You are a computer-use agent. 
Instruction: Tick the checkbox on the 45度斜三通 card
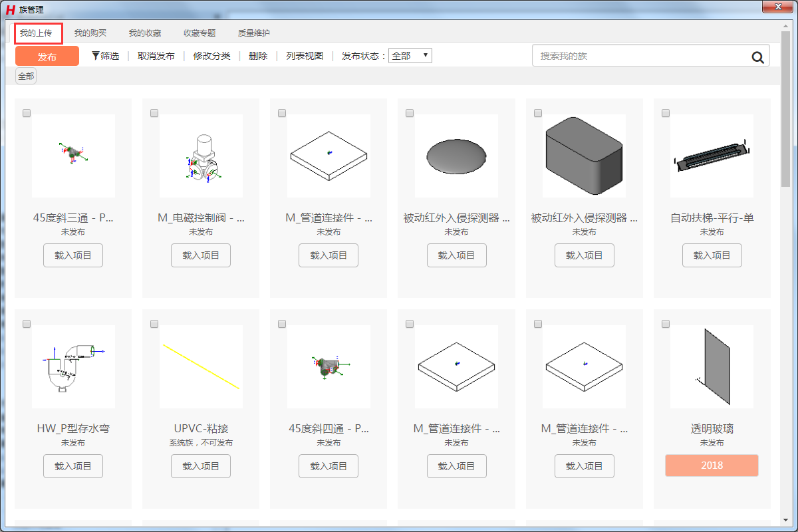[27, 113]
